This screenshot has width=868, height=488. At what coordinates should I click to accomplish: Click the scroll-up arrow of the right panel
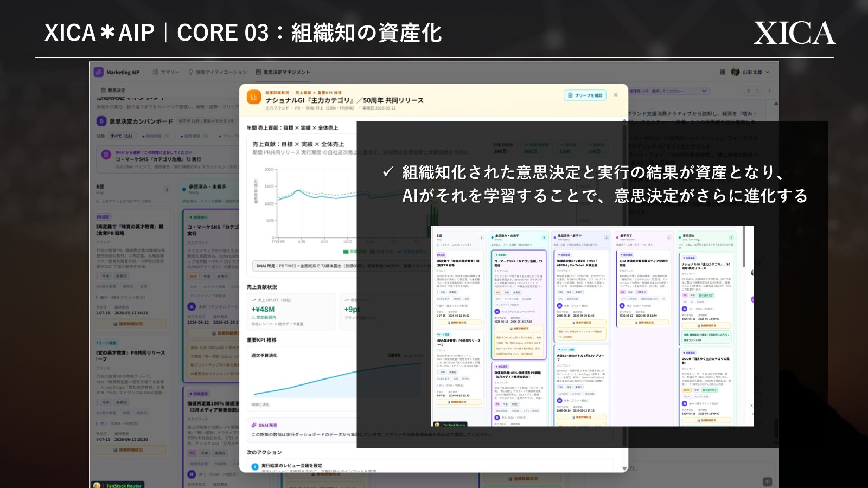pos(776,103)
